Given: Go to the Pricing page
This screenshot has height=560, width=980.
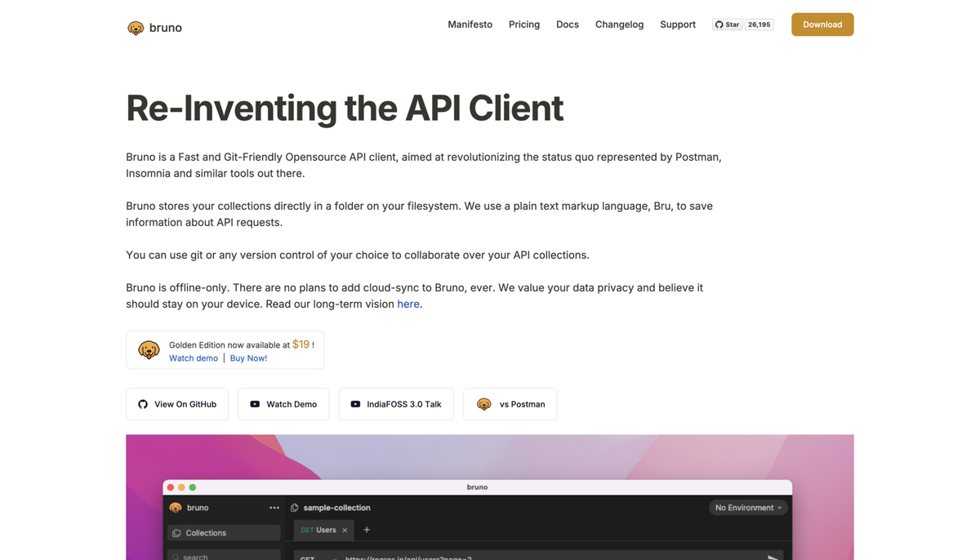Looking at the screenshot, I should click(x=524, y=24).
